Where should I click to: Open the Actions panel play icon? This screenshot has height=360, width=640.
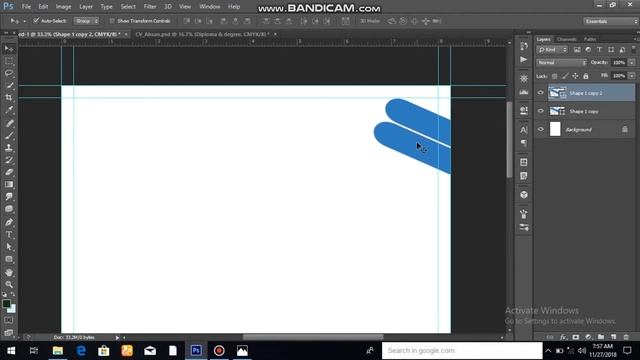click(x=524, y=60)
